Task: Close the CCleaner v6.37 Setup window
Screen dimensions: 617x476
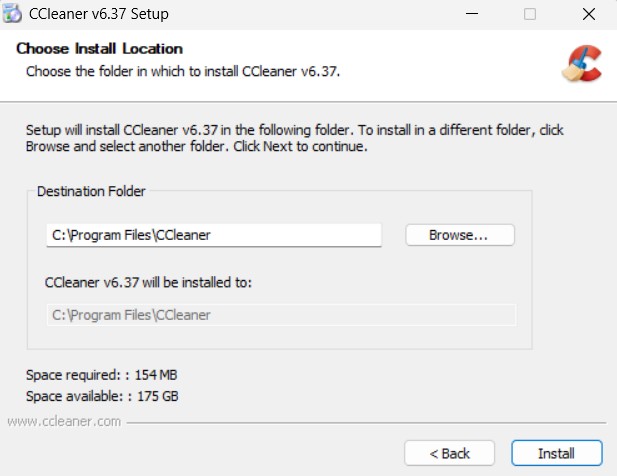Action: (x=589, y=14)
